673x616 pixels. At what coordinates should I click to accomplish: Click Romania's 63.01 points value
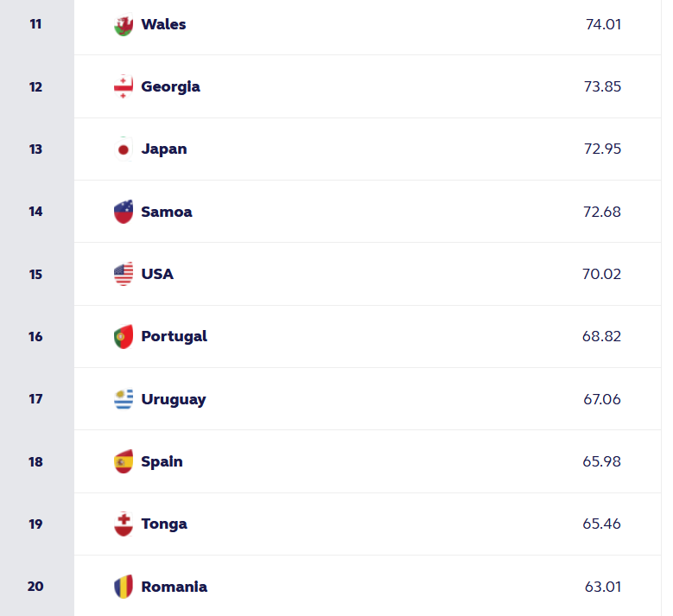[602, 587]
